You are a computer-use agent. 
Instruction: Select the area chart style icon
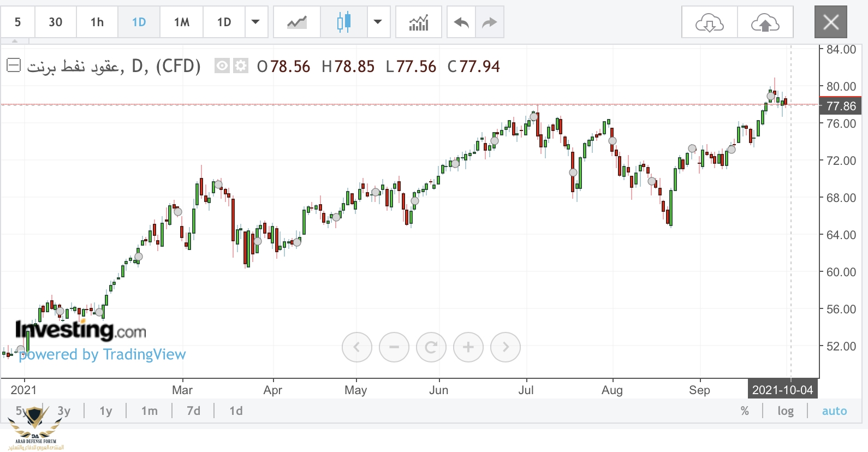(297, 22)
